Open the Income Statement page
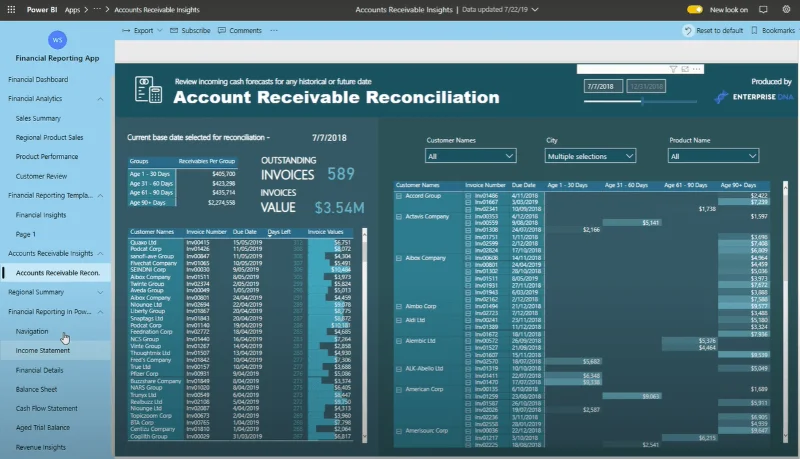This screenshot has width=800, height=459. pos(43,351)
